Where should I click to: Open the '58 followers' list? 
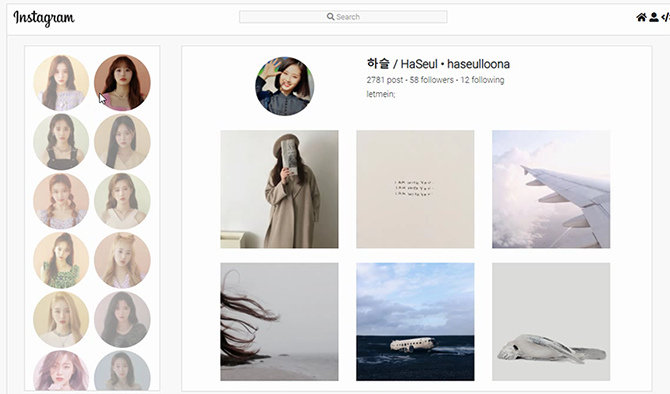[432, 80]
